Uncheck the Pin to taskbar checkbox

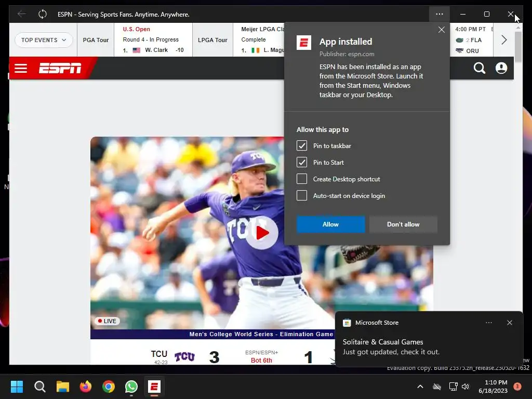coord(302,145)
